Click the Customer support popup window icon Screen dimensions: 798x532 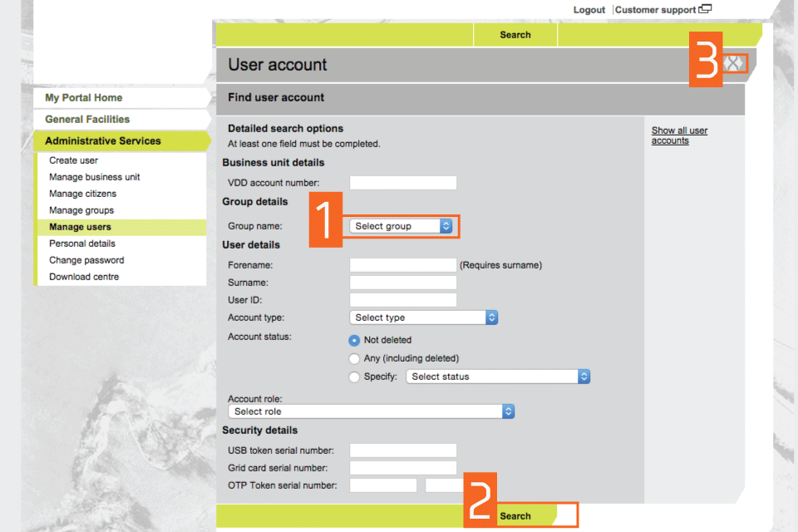click(x=706, y=10)
